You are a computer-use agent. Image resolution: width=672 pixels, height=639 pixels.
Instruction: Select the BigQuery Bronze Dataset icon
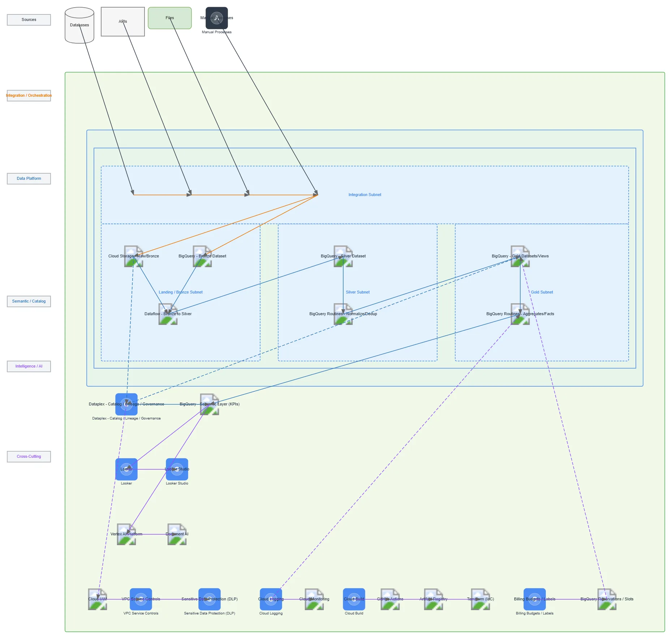[202, 256]
